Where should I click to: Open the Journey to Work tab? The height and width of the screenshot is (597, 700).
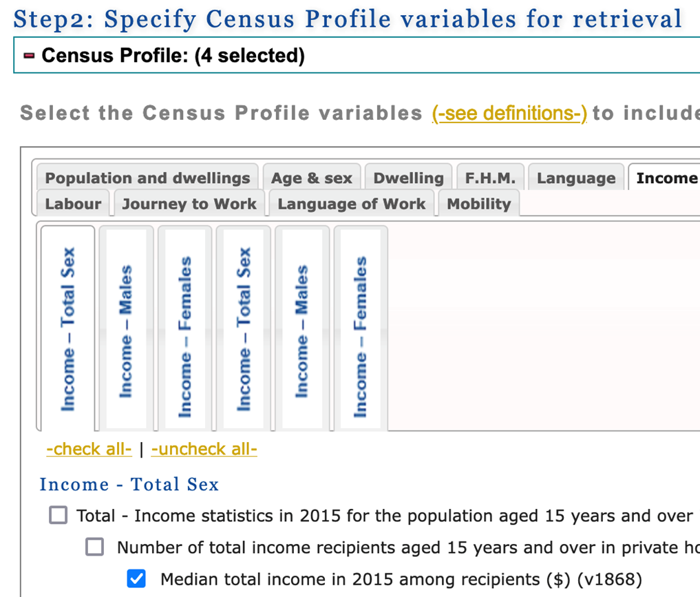pos(189,204)
